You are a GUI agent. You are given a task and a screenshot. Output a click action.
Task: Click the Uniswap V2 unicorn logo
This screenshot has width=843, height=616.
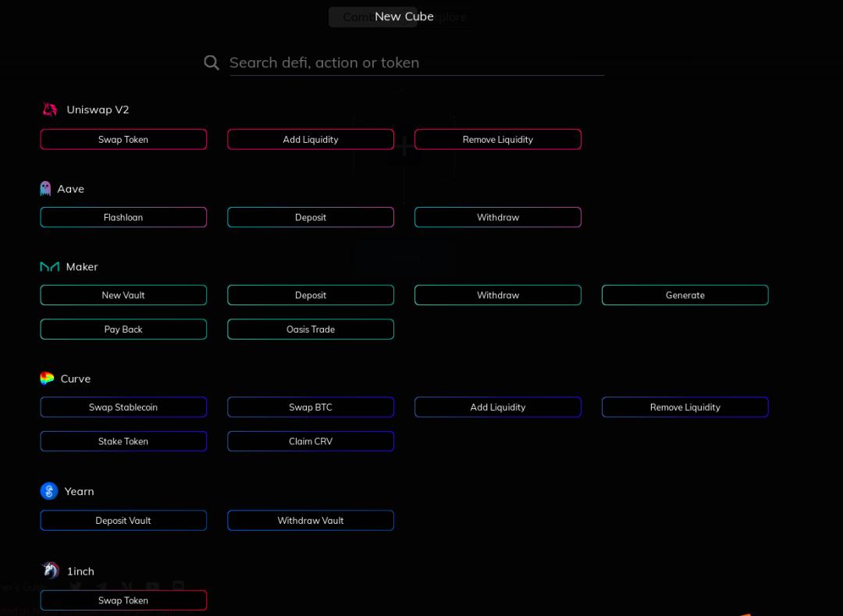coord(50,109)
